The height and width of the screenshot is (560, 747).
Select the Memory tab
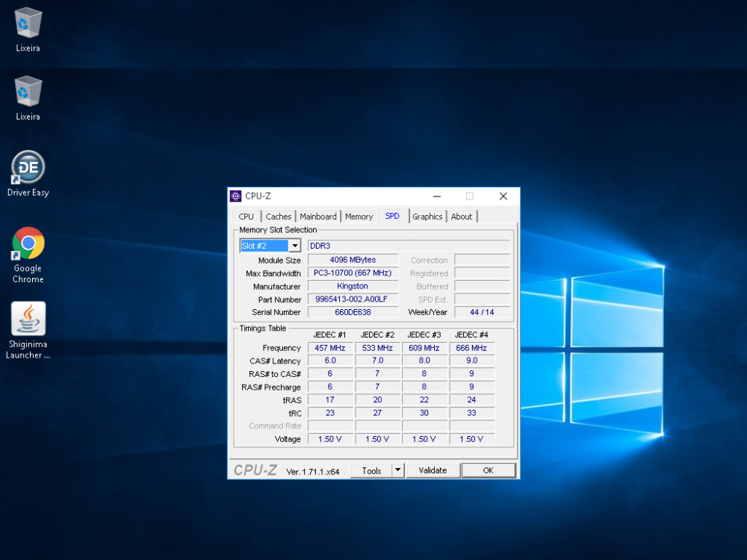click(x=359, y=217)
